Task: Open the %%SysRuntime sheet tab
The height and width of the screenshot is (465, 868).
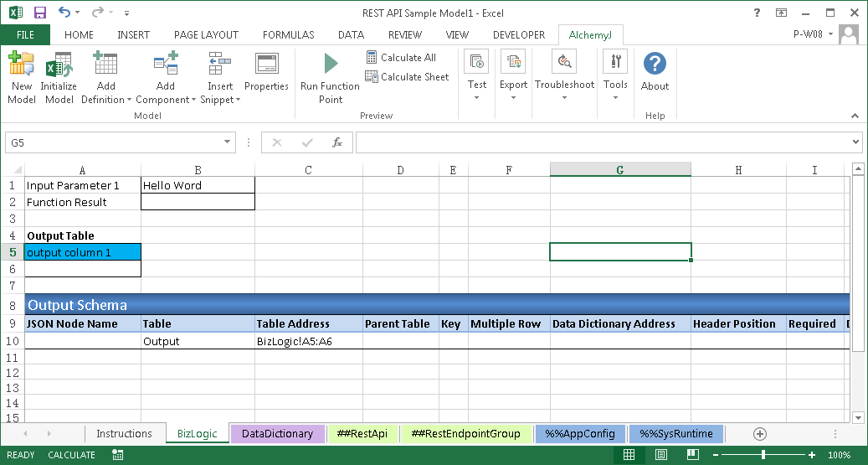Action: pyautogui.click(x=676, y=434)
